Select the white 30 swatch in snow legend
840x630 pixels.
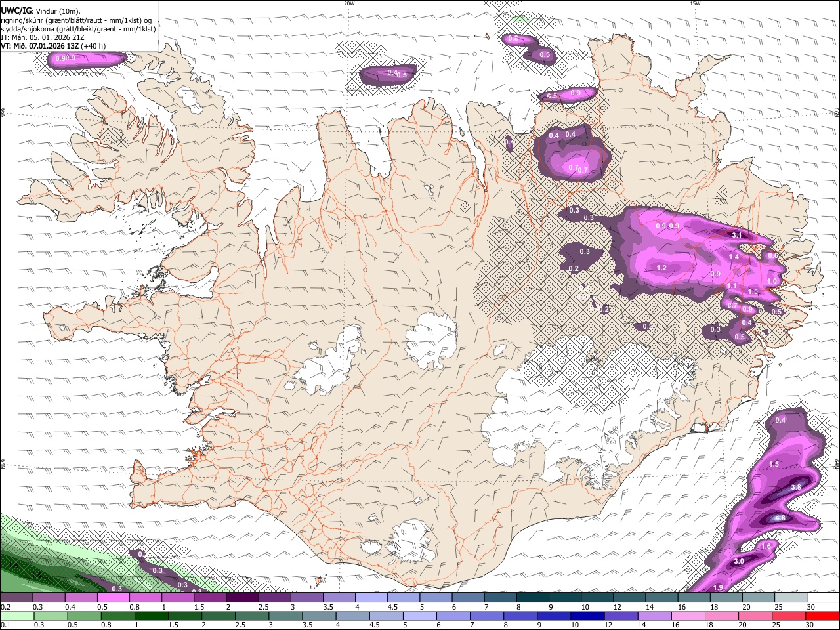click(x=823, y=598)
